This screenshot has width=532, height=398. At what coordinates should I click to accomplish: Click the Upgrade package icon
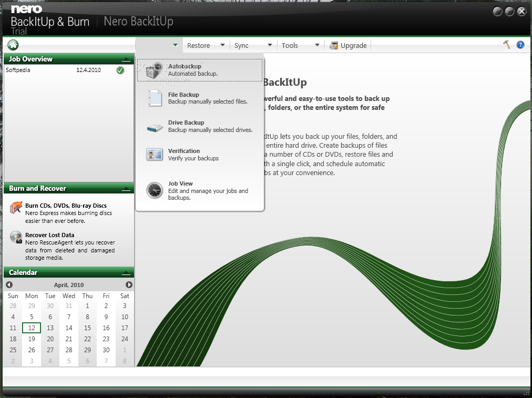(334, 45)
